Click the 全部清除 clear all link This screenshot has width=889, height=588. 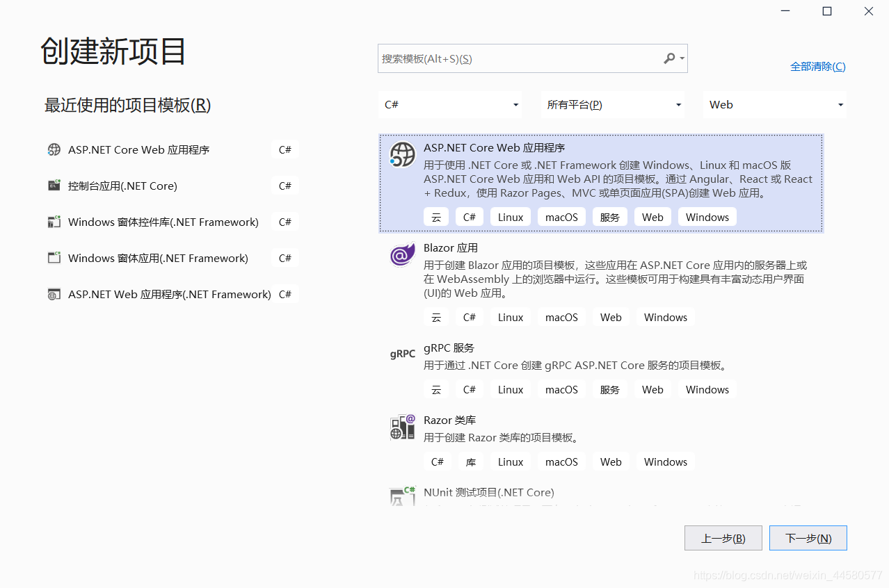pyautogui.click(x=818, y=67)
